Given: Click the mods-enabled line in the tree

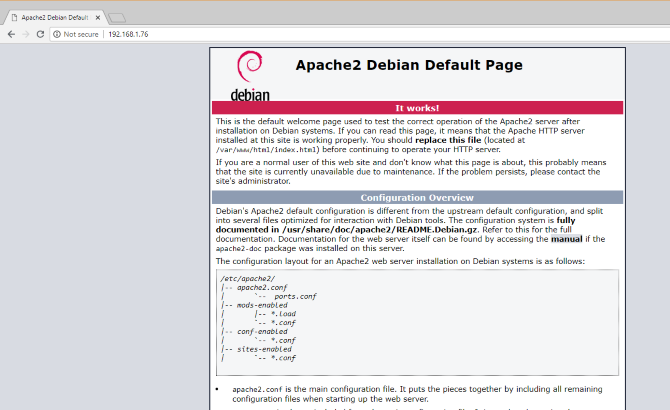Looking at the screenshot, I should 262,305.
